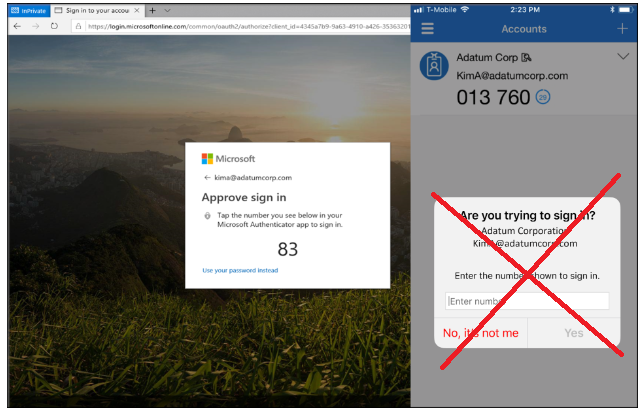642x408 pixels.
Task: Select the Sign in to your account tab
Action: click(97, 11)
